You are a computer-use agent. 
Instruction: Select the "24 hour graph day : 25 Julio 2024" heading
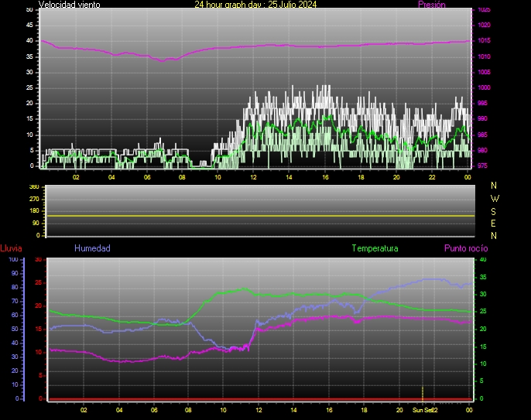click(x=255, y=5)
